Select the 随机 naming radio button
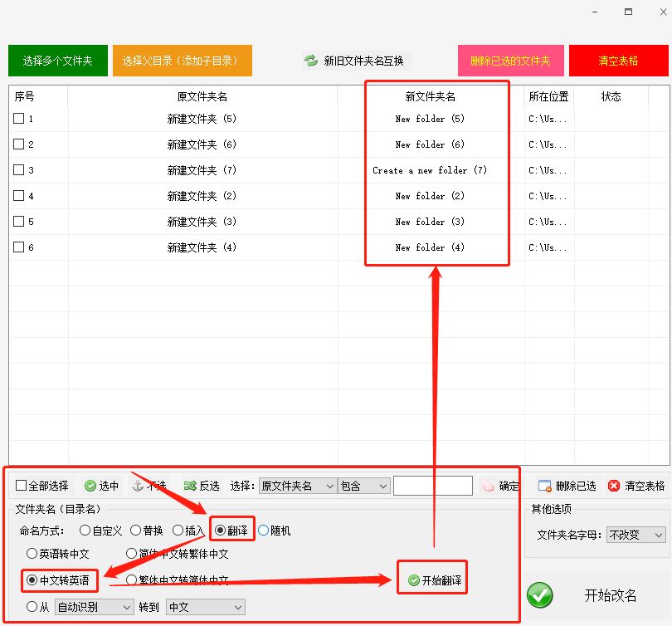The width and height of the screenshot is (672, 626). (x=263, y=531)
